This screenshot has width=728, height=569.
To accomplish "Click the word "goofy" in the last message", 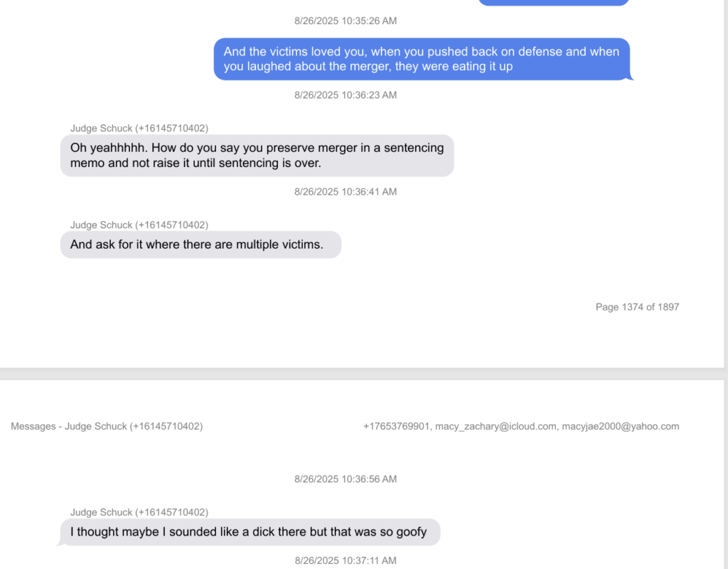I will click(x=410, y=532).
